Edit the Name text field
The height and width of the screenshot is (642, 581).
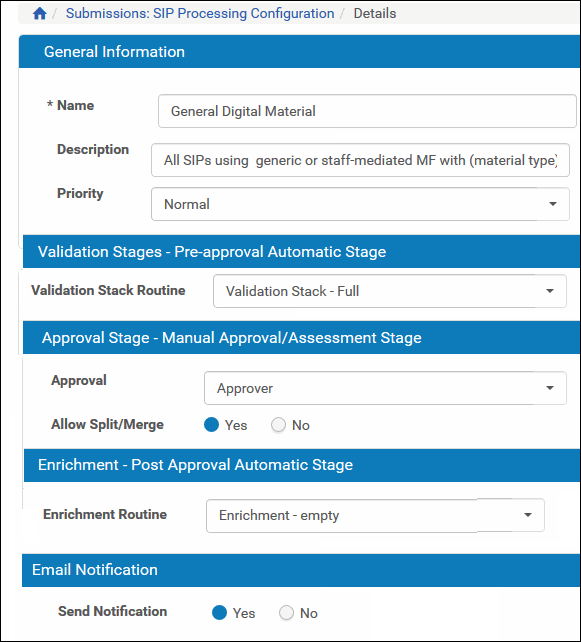pyautogui.click(x=367, y=111)
